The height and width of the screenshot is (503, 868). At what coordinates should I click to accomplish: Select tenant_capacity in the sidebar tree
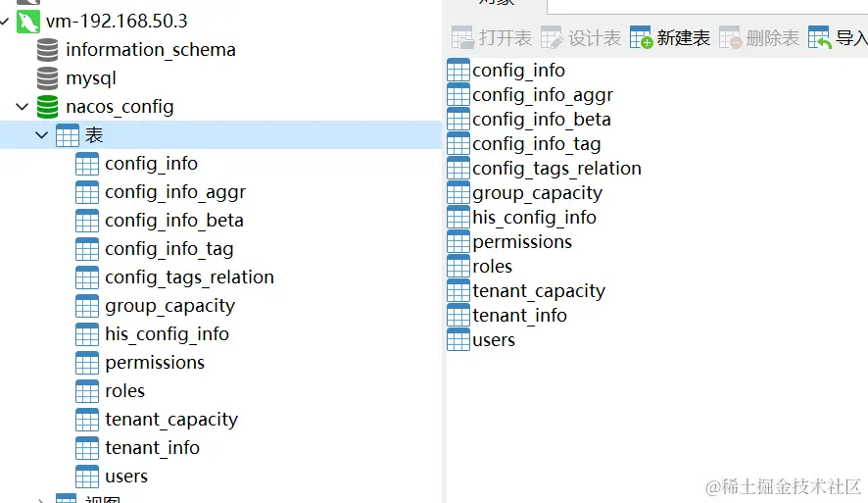point(171,420)
